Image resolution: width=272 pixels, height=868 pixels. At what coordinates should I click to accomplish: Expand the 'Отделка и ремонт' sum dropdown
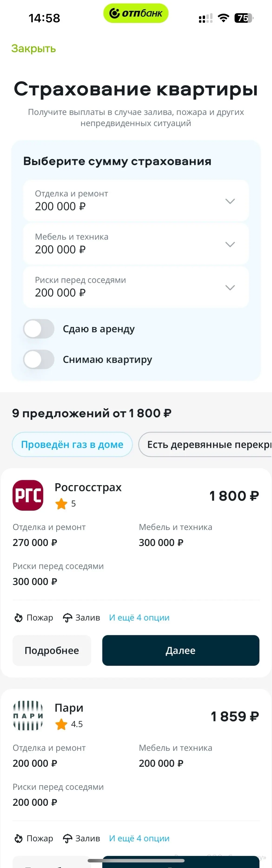point(136,201)
